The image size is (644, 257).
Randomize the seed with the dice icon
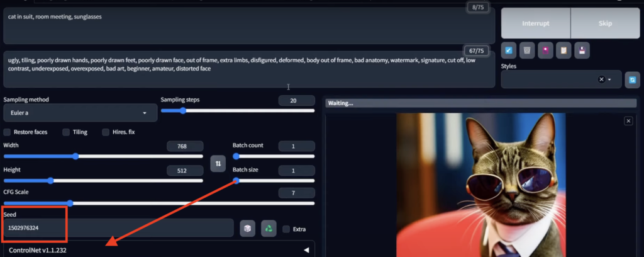[248, 228]
